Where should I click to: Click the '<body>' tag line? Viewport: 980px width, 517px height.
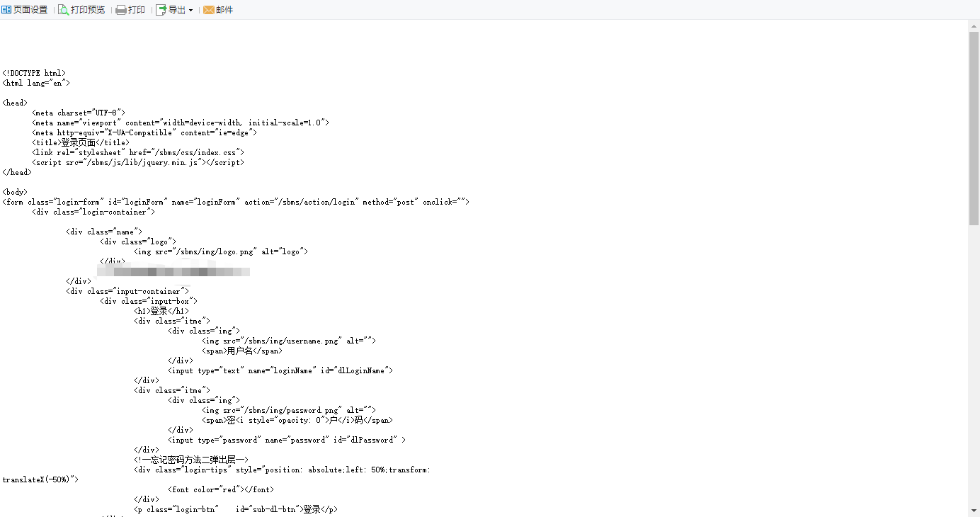click(x=15, y=192)
